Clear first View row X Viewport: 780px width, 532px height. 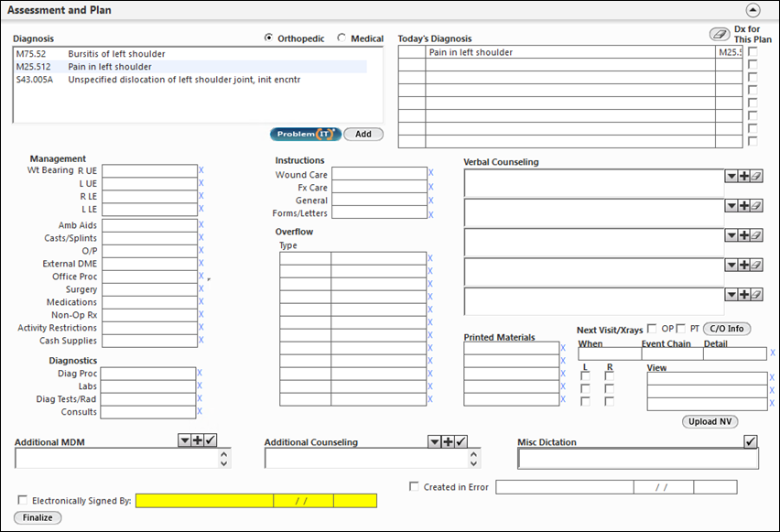pos(772,378)
